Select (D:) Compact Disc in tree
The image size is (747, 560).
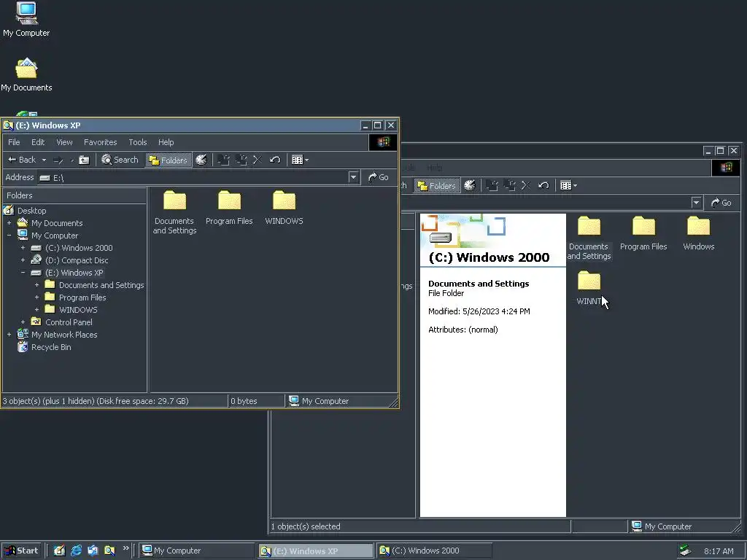coord(76,260)
